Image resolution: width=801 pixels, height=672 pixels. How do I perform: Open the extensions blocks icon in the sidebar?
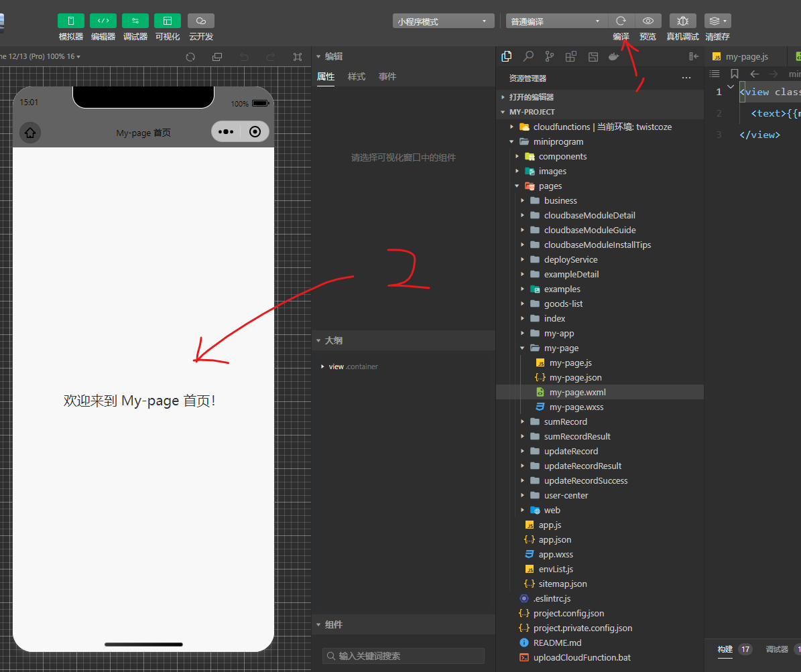point(571,56)
